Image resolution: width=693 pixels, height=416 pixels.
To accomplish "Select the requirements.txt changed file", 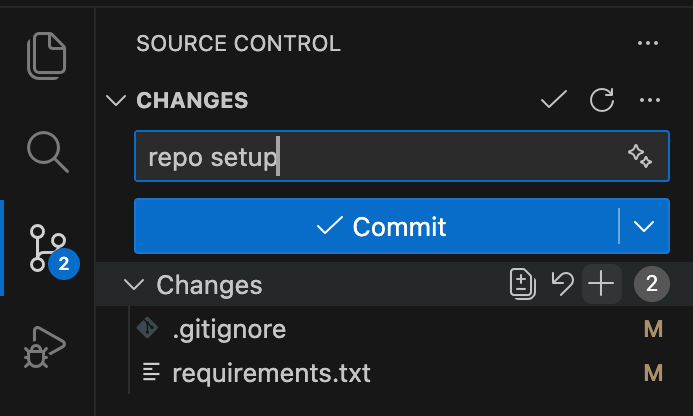I will 271,373.
